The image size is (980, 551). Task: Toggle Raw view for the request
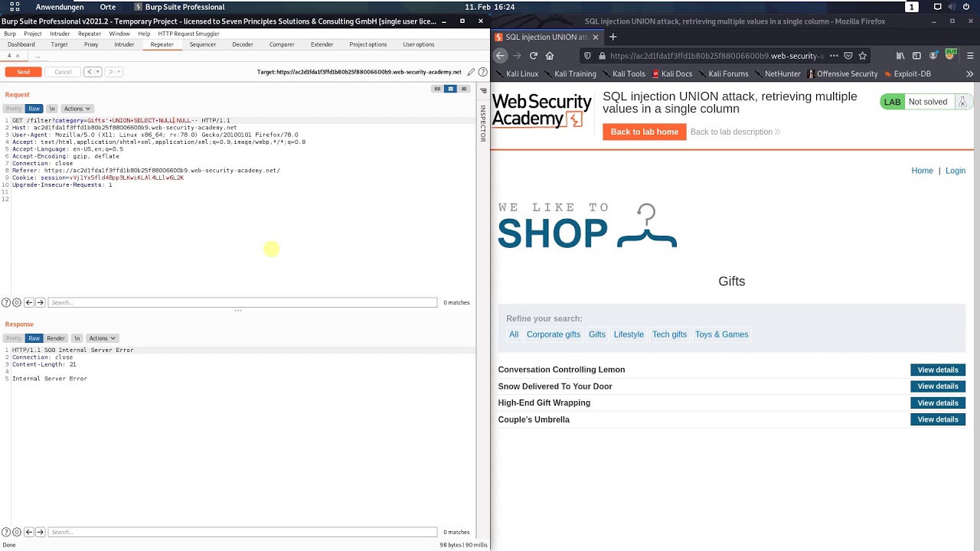tap(34, 109)
